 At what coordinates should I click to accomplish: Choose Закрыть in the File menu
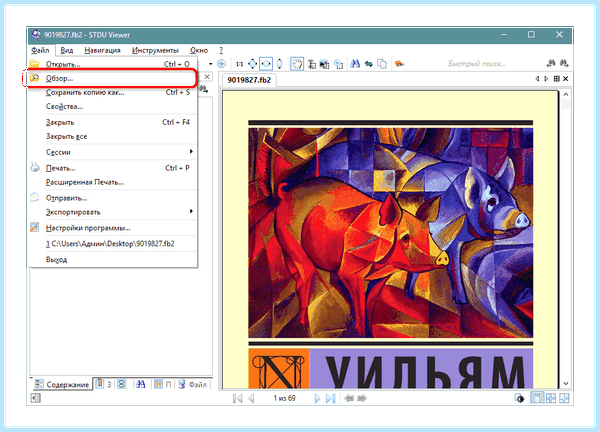click(x=113, y=122)
